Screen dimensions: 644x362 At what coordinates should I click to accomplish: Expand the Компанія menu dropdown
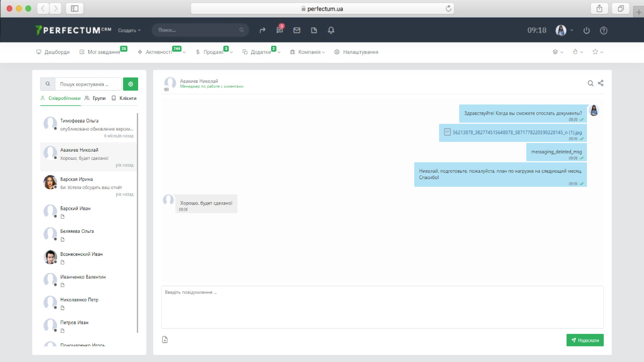307,52
